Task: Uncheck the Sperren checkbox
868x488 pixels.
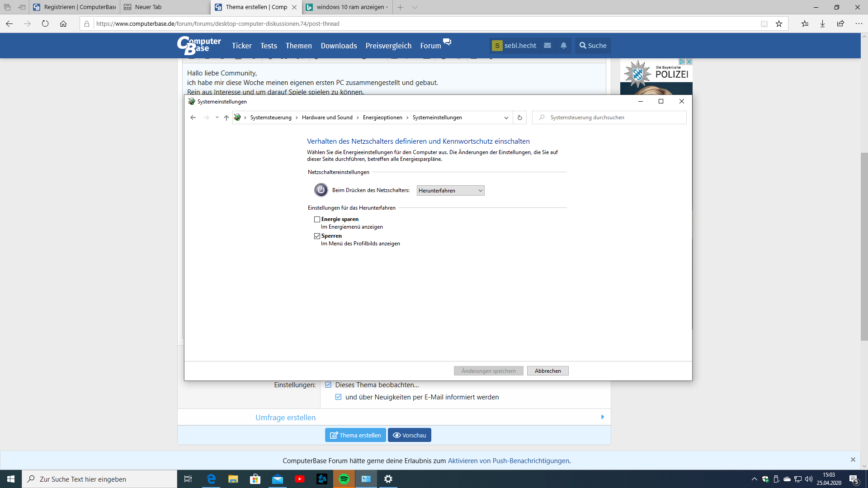Action: click(x=317, y=236)
